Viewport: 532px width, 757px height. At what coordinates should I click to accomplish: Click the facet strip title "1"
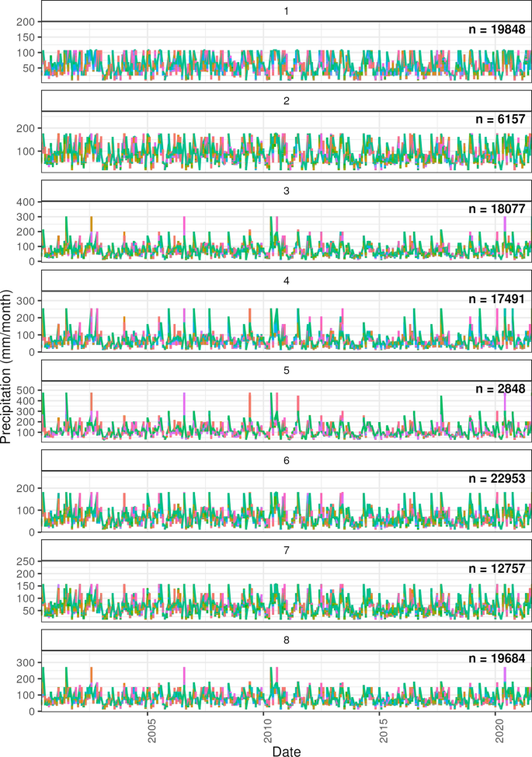pos(287,11)
